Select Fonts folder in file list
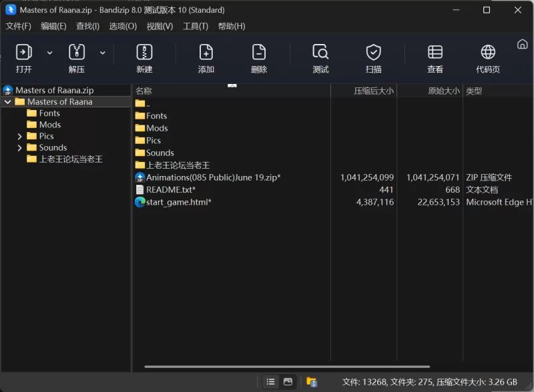This screenshot has width=534, height=392. tap(156, 116)
